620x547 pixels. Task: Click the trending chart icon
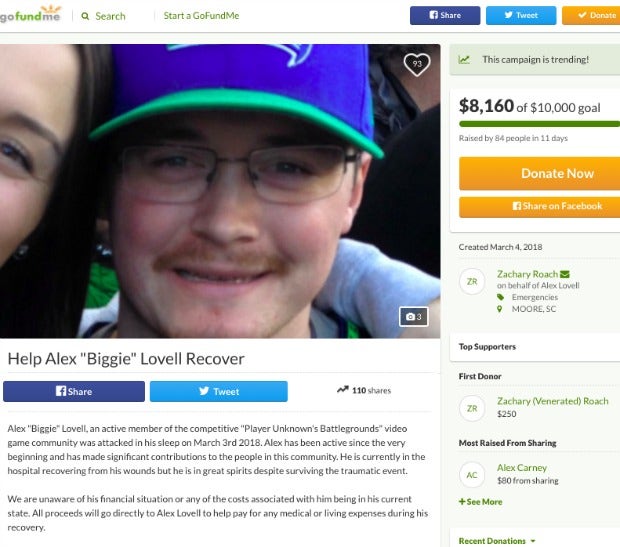(x=464, y=60)
